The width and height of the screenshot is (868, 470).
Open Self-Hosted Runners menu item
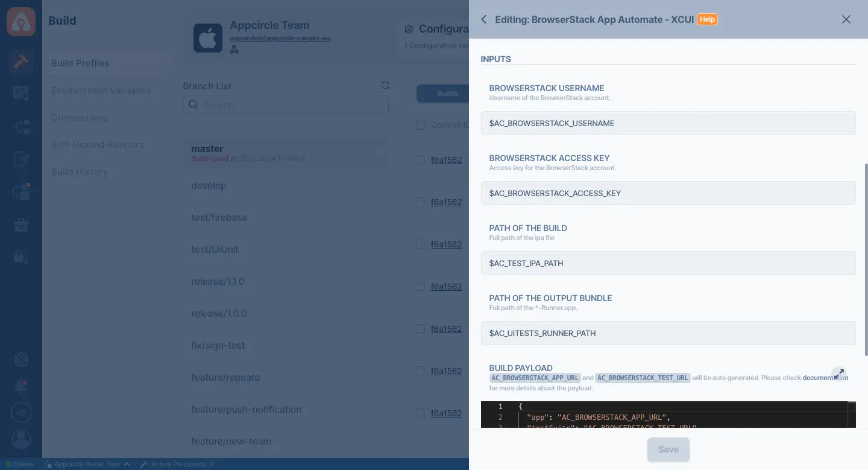point(98,145)
